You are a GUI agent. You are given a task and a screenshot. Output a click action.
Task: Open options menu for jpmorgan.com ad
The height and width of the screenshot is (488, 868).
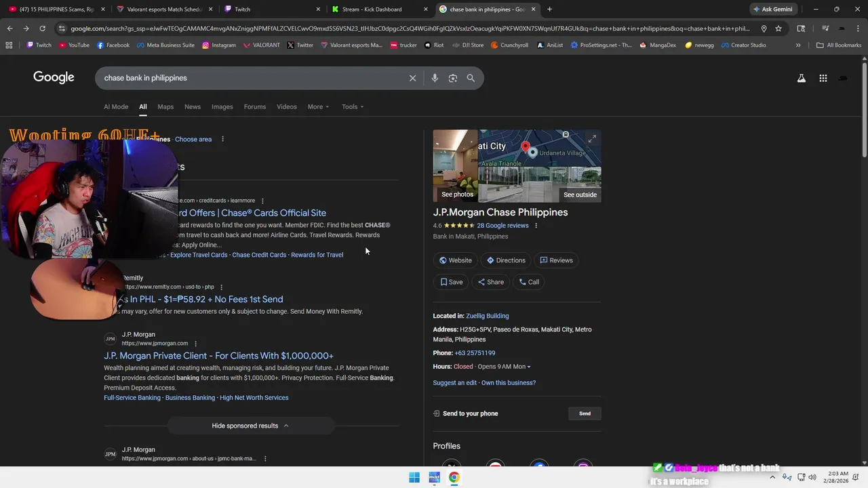click(195, 344)
